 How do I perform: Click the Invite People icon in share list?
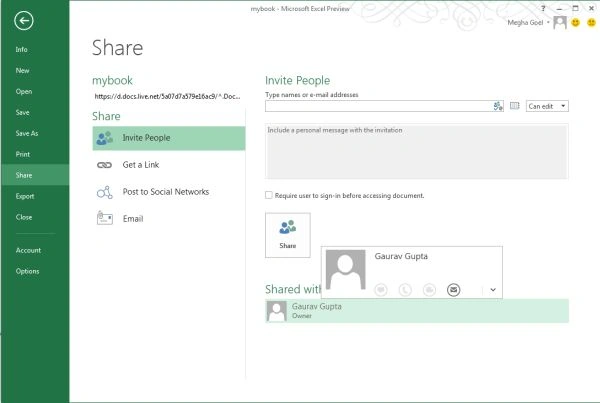[104, 138]
